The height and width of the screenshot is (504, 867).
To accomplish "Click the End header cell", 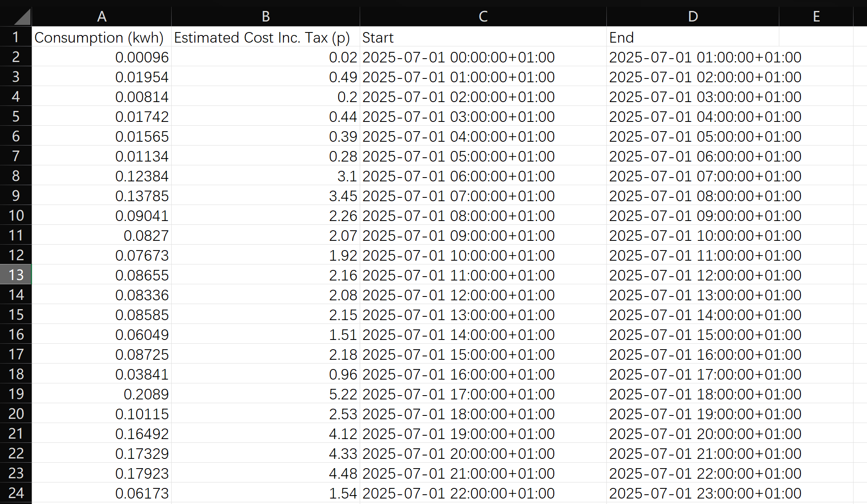I will pos(693,37).
